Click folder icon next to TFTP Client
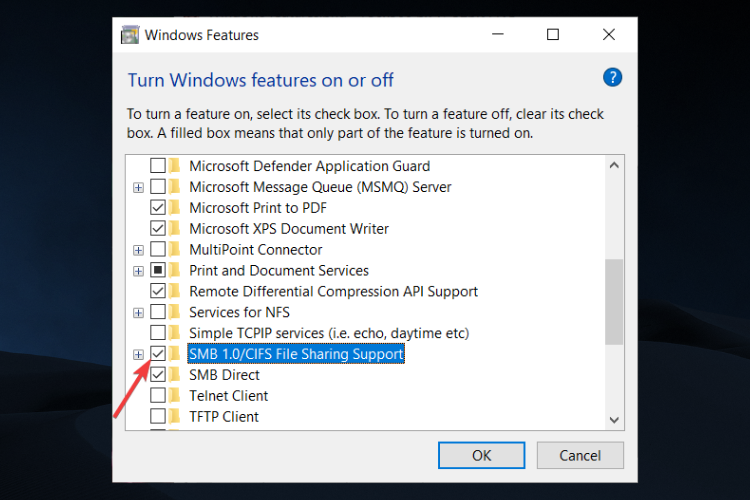This screenshot has width=750, height=500. click(x=175, y=416)
